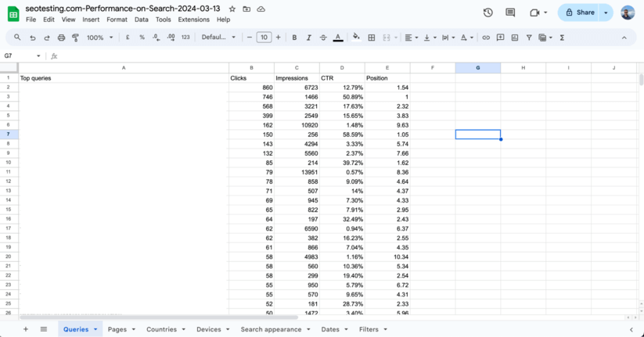Open the text color picker
Viewport: 644px width, 337px height.
click(x=338, y=38)
